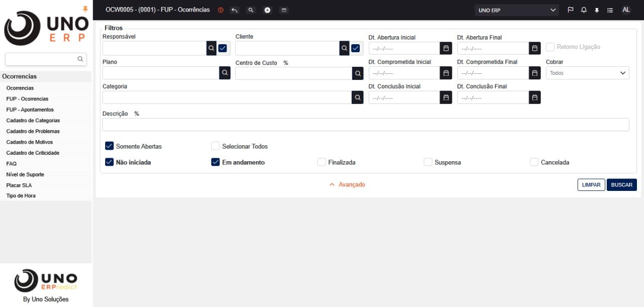Click the LIMPAR button
Image resolution: width=644 pixels, height=307 pixels.
pos(591,185)
